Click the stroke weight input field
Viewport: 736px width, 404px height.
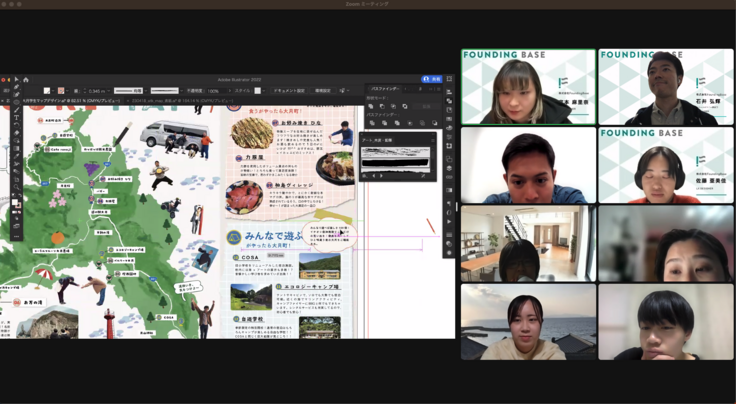(97, 90)
